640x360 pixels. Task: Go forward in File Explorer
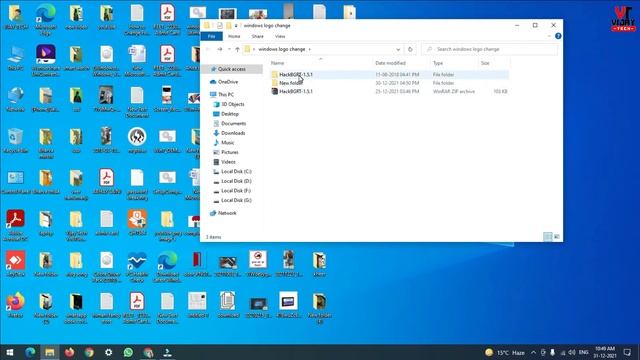point(220,49)
